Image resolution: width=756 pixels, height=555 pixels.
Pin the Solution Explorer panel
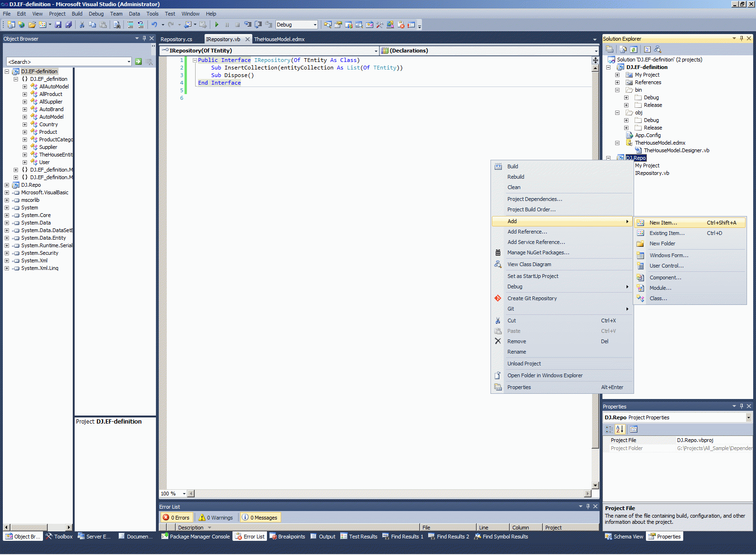(x=741, y=38)
